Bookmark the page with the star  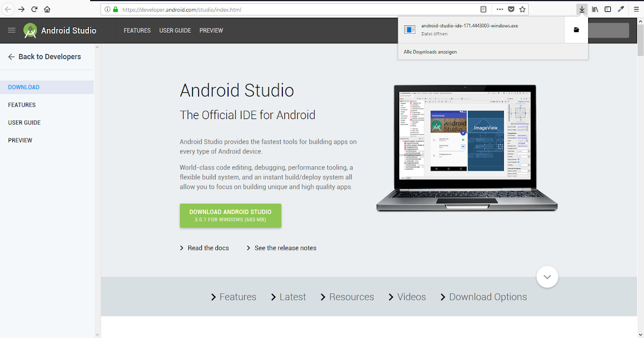click(522, 9)
